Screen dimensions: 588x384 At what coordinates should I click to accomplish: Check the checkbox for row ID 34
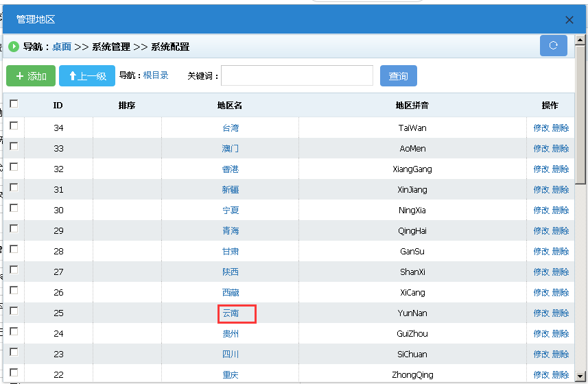point(14,125)
